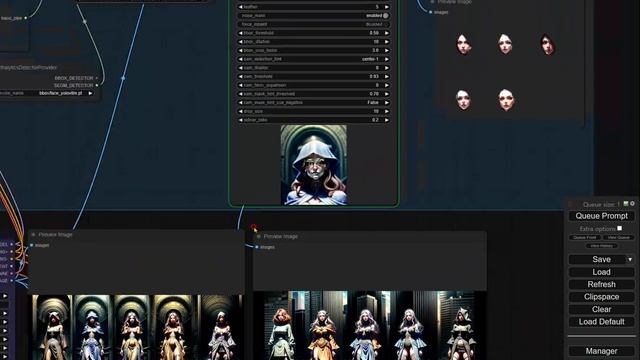Open the sam_detection_hint center-1 combo
Viewport: 640px width, 360px height.
[x=313, y=59]
